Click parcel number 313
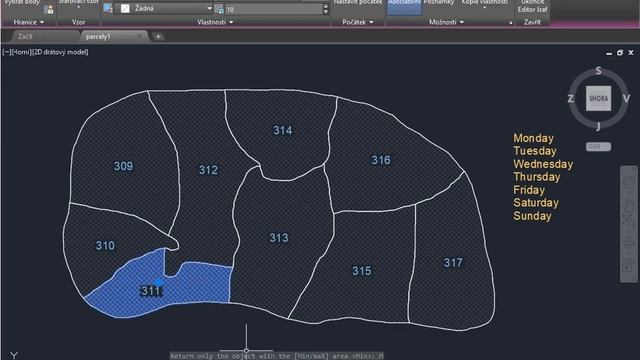The height and width of the screenshot is (360, 640). 279,238
